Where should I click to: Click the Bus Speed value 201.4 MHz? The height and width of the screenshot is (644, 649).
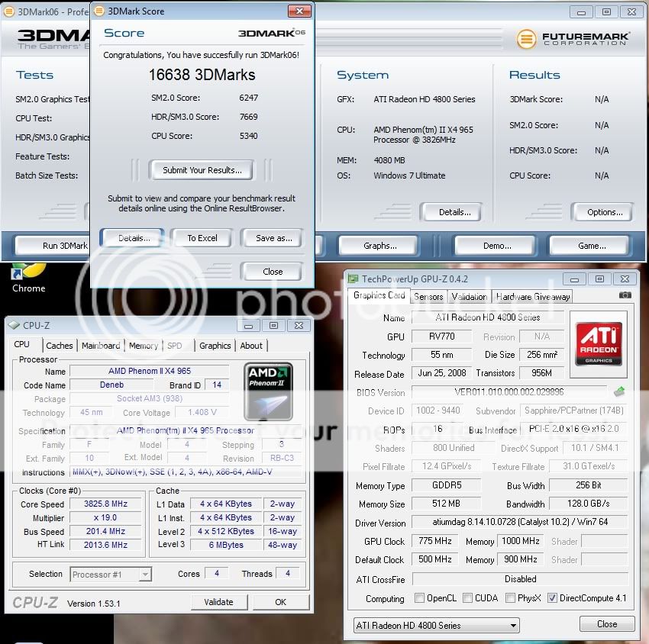105,531
